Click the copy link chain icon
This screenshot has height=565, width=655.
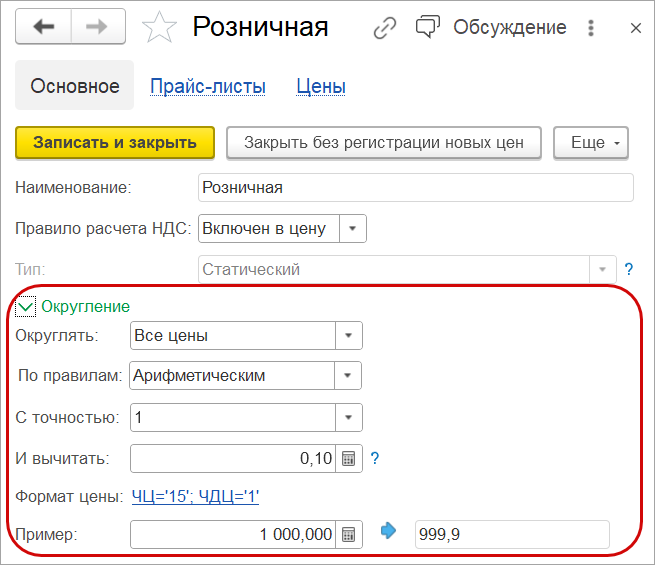click(385, 28)
